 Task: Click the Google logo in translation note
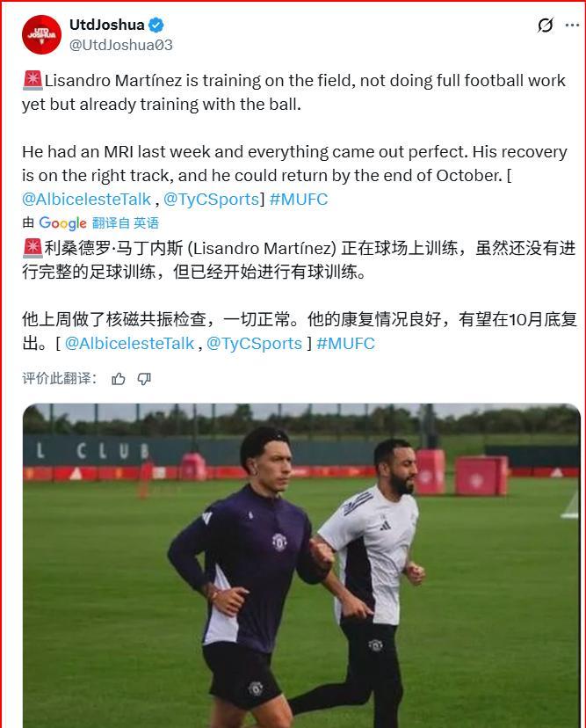pos(62,223)
